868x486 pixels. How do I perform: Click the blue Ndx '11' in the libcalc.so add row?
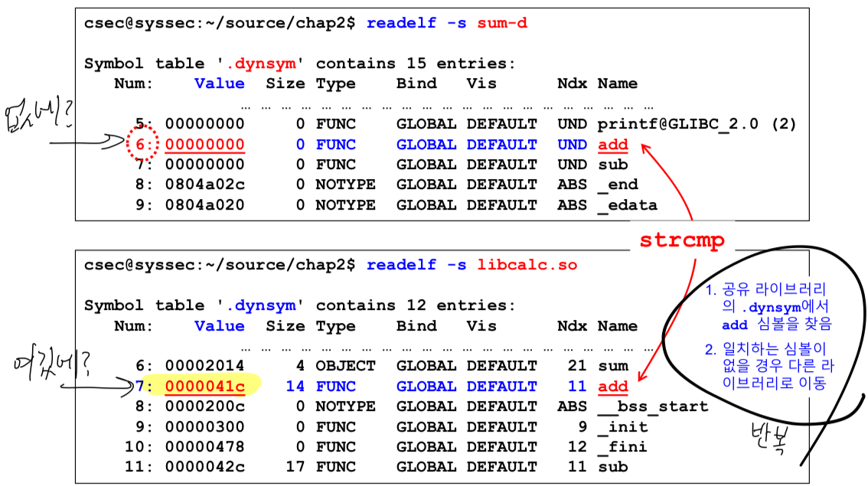pos(577,387)
